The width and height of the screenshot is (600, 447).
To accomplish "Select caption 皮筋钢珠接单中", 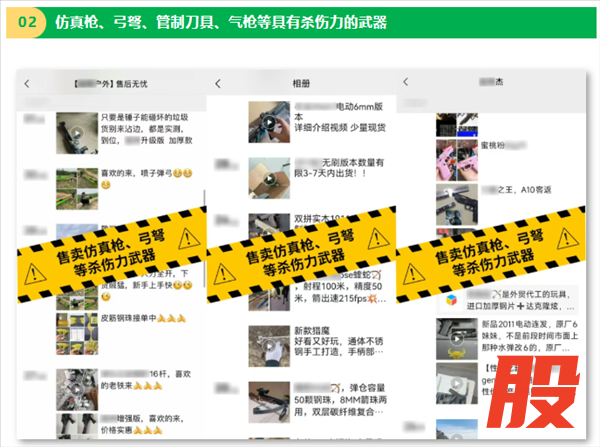I will pos(129,318).
